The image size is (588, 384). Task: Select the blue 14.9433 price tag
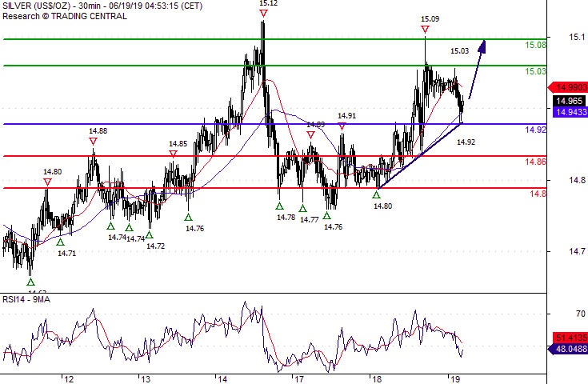[x=570, y=112]
